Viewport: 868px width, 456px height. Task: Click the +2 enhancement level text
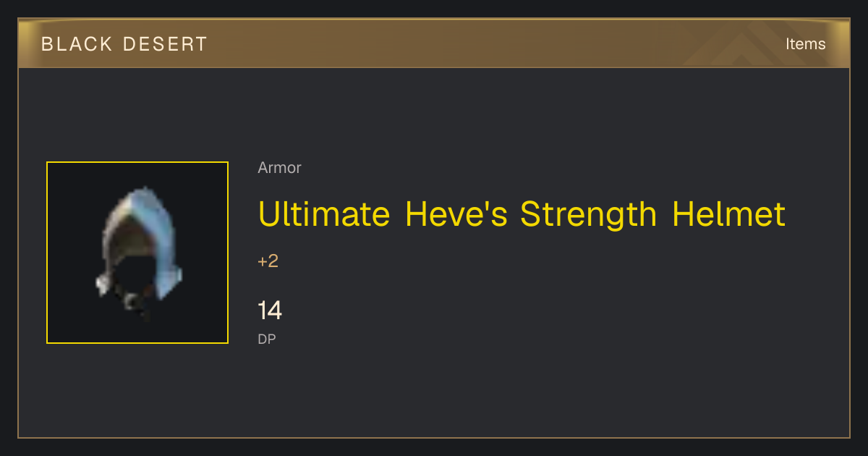tap(268, 261)
